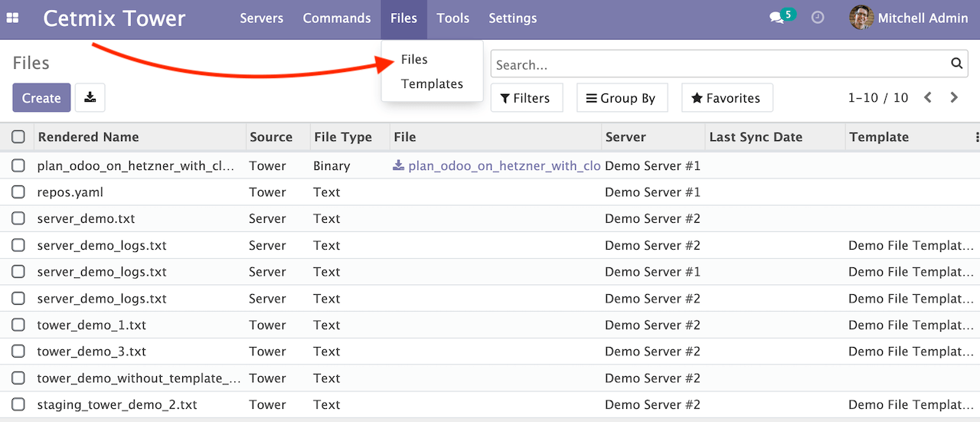
Task: Check the repos.yaml row checkbox
Action: pos(18,192)
